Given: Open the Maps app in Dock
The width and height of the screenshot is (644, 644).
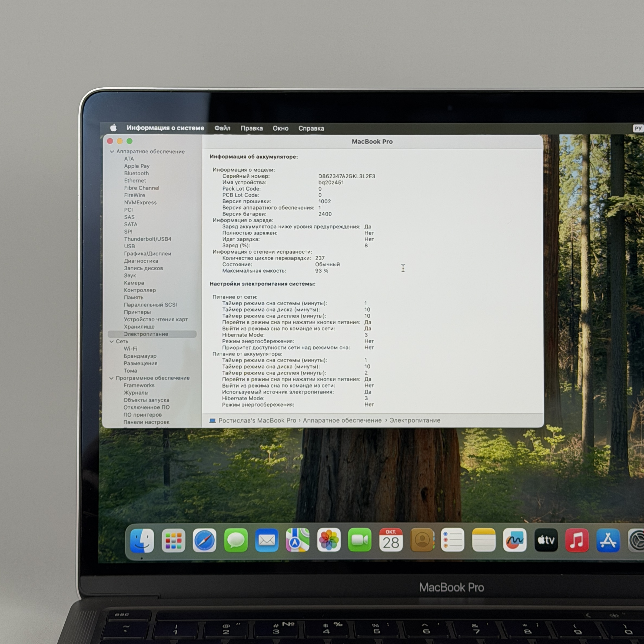Looking at the screenshot, I should [297, 540].
